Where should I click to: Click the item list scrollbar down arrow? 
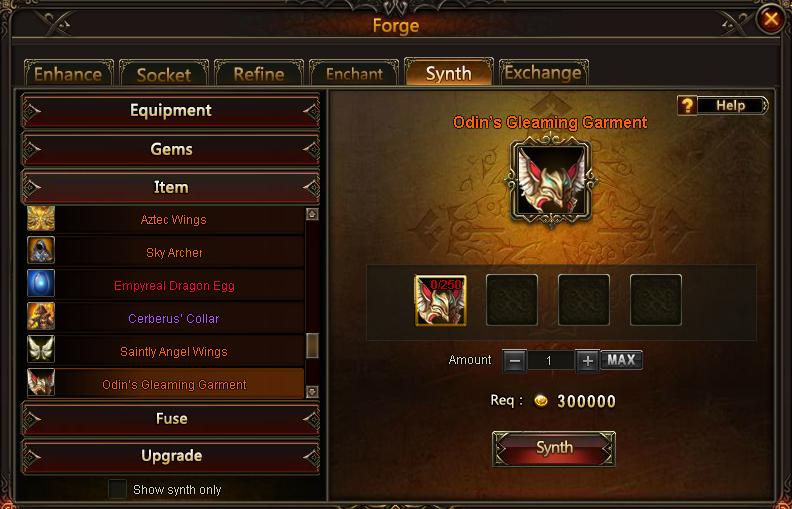pyautogui.click(x=312, y=391)
